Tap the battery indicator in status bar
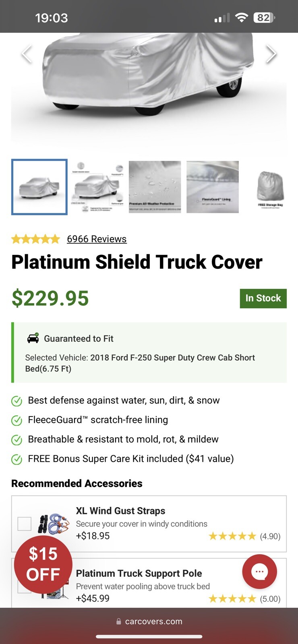 (x=264, y=18)
